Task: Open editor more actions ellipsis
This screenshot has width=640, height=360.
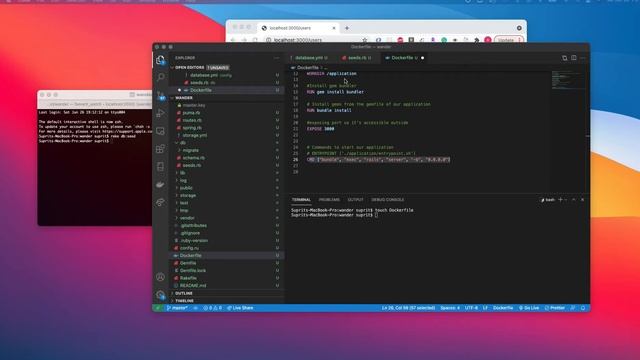Action: click(583, 58)
